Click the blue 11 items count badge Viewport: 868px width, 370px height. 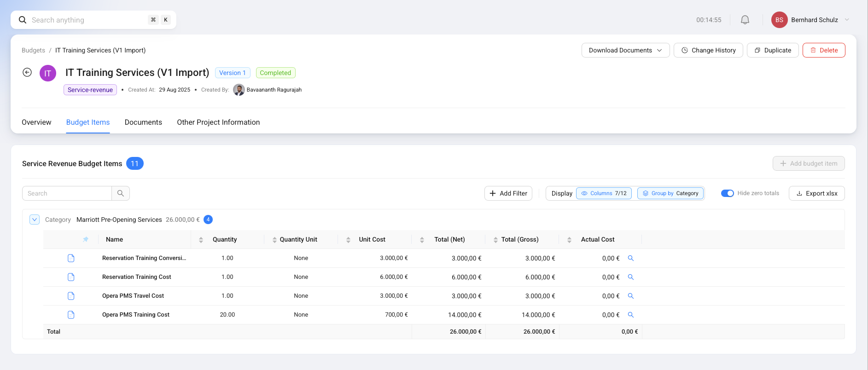pos(135,163)
